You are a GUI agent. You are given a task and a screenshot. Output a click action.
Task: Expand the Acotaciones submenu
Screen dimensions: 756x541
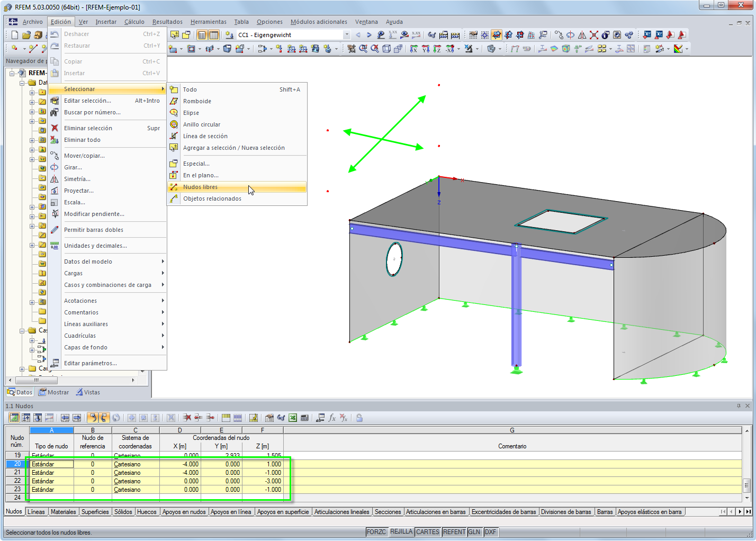coord(163,301)
